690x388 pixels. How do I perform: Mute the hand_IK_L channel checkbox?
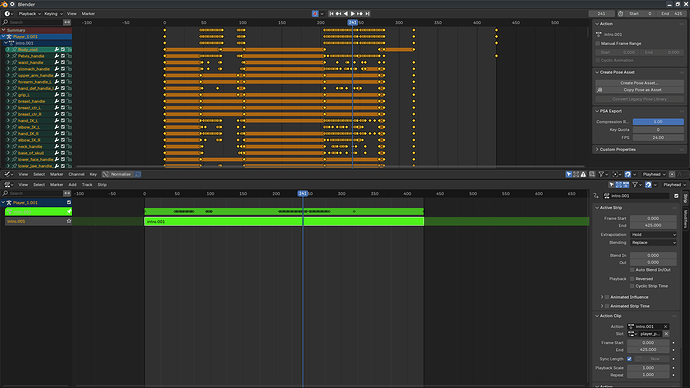pos(63,121)
